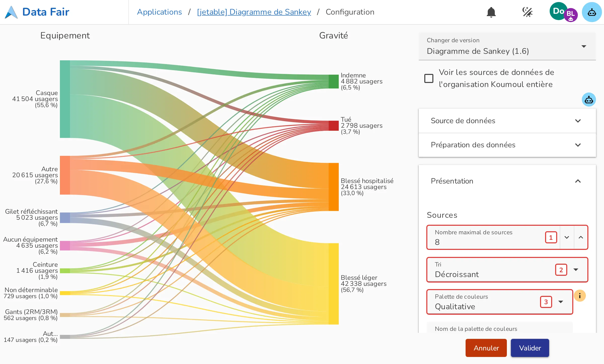Click the Casque source node
The height and width of the screenshot is (364, 604).
65,99
